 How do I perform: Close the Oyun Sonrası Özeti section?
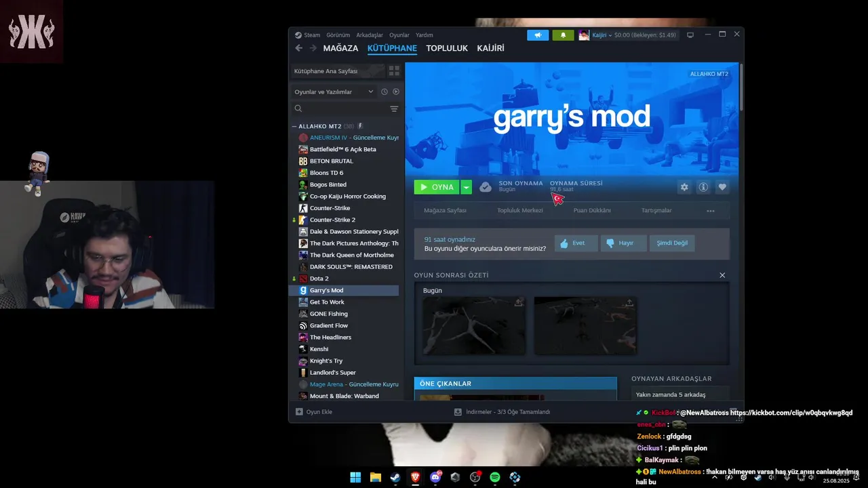coord(722,275)
